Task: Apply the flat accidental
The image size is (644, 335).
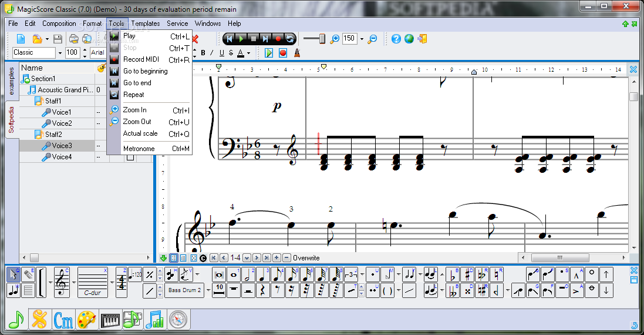Action: coord(453,274)
